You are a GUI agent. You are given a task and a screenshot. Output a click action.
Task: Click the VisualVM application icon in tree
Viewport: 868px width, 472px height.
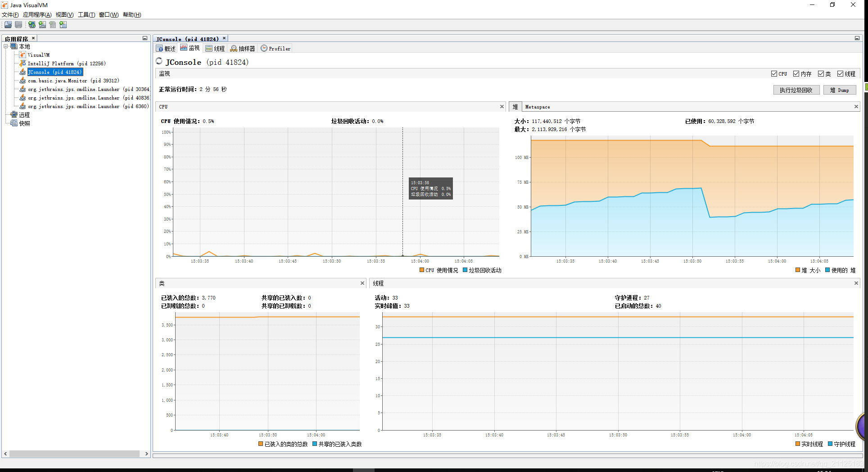[23, 55]
